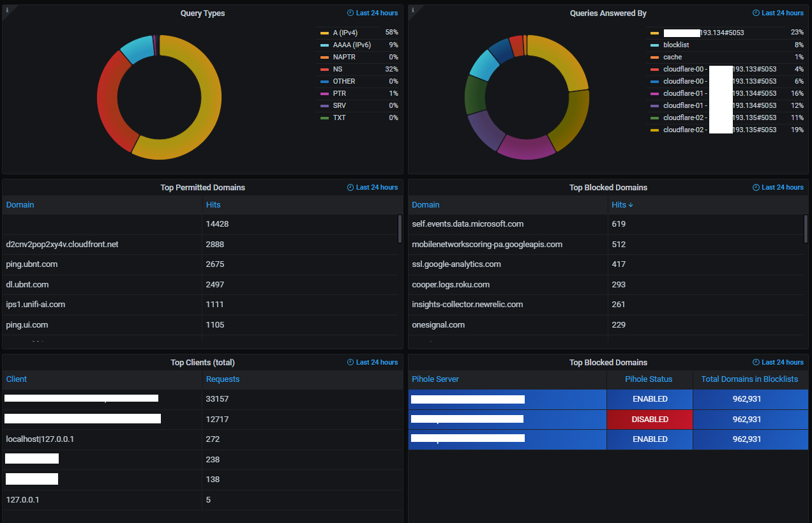
Task: Click the clock icon in Query Types panel header
Action: point(350,13)
